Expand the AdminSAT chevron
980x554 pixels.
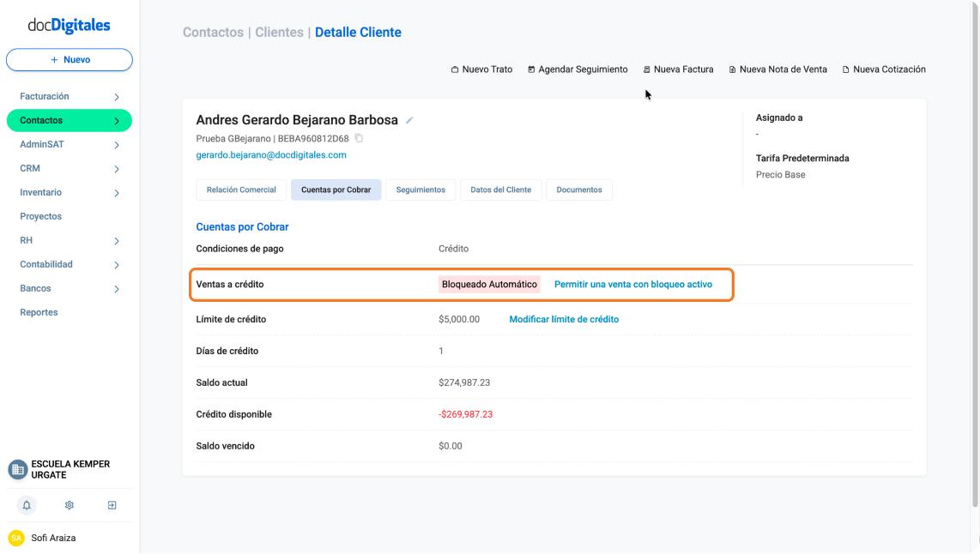[117, 145]
